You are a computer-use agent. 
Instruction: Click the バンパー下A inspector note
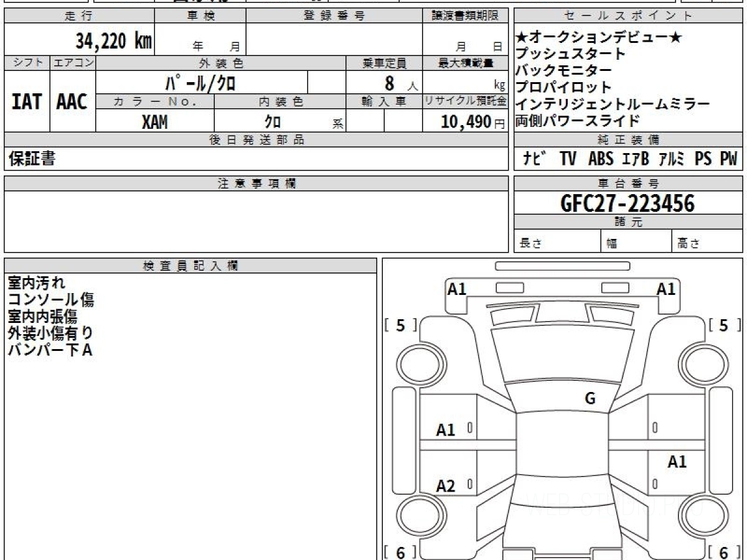pyautogui.click(x=50, y=350)
